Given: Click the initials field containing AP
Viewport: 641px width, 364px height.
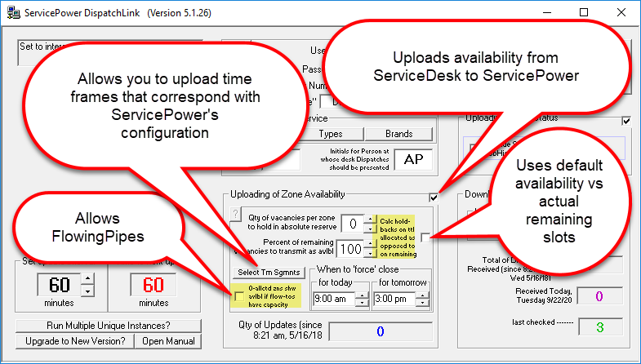Looking at the screenshot, I should (414, 160).
